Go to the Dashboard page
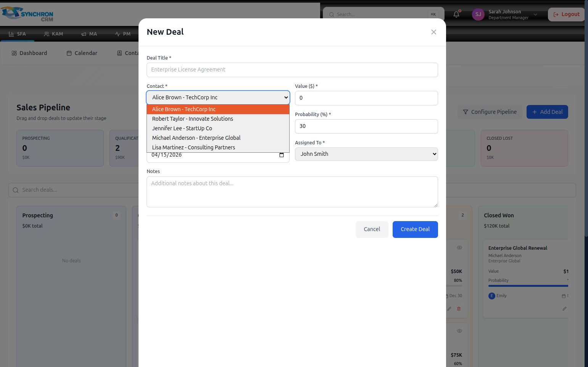Image resolution: width=588 pixels, height=367 pixels. coord(29,53)
